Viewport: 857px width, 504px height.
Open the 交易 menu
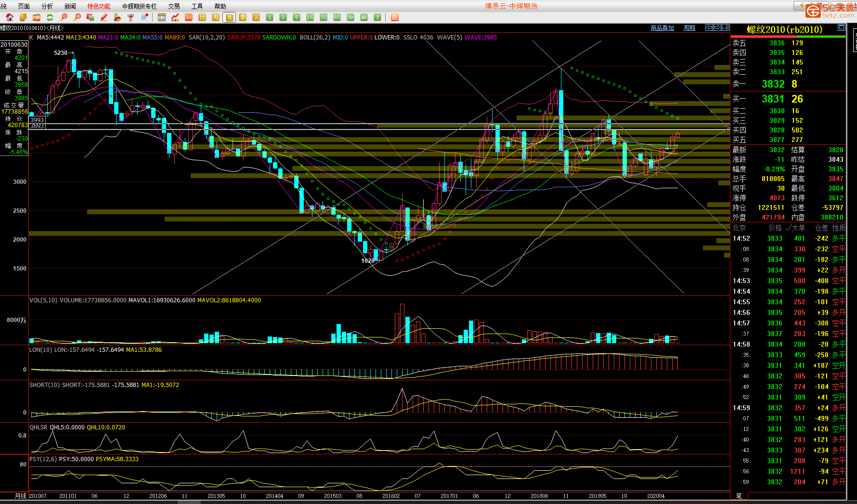click(x=174, y=6)
